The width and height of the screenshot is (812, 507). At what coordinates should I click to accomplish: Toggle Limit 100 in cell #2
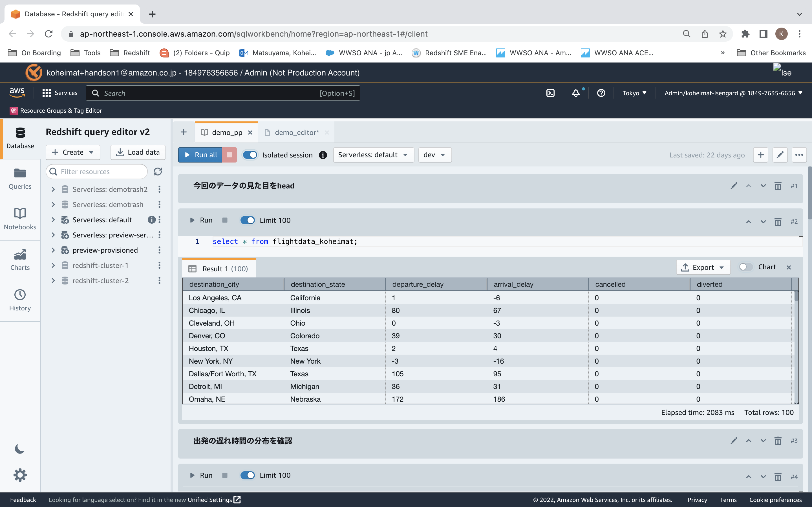pos(248,220)
